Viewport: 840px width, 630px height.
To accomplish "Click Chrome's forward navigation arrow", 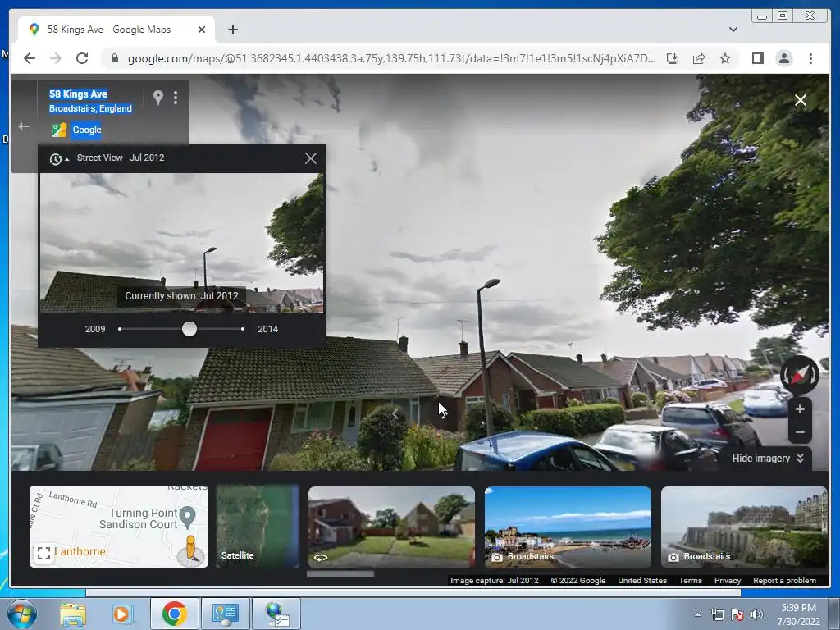I will 56,58.
